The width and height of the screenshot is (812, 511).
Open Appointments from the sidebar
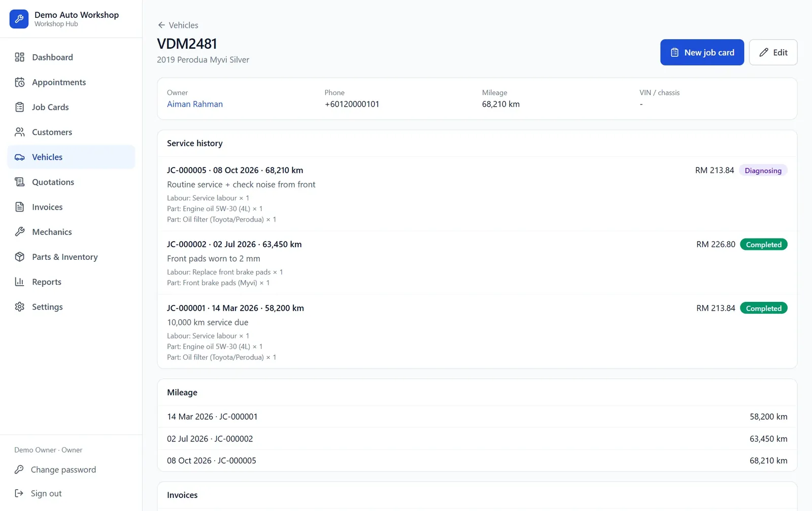pyautogui.click(x=71, y=82)
